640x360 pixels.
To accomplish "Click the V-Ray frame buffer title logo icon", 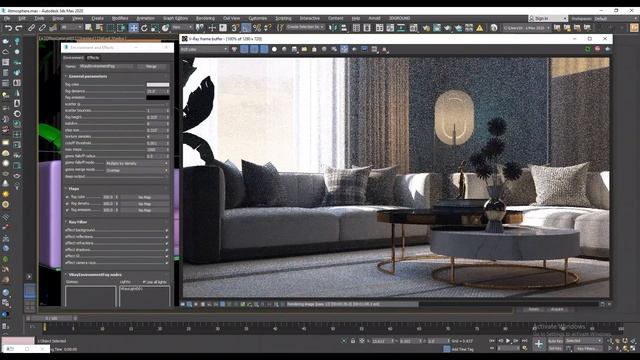I will pos(184,39).
